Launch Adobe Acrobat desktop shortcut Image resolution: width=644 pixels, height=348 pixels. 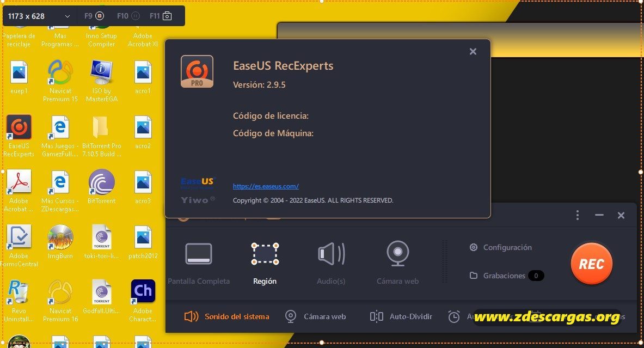tap(19, 191)
